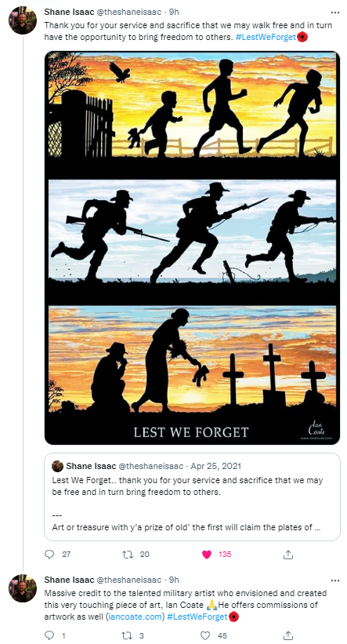Reply to the first Lest We Forget tweet

pos(49,555)
